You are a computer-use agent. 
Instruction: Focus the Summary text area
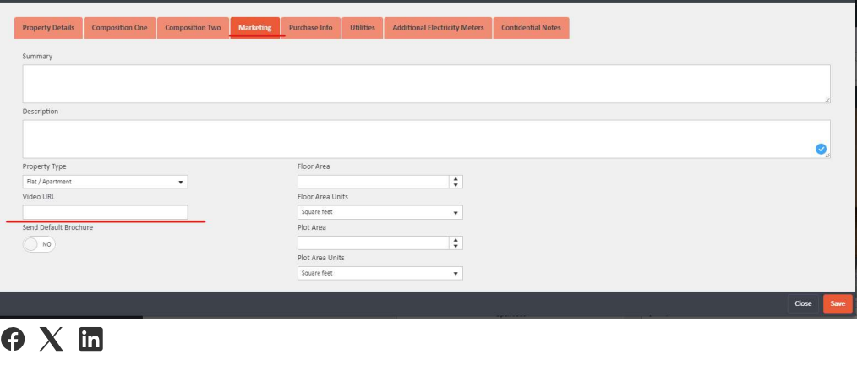pos(426,84)
